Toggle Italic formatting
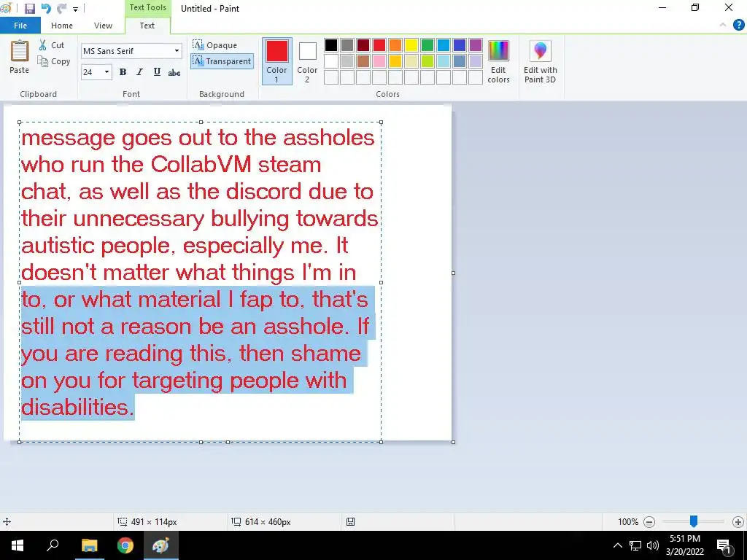The width and height of the screenshot is (747, 560). coord(139,72)
